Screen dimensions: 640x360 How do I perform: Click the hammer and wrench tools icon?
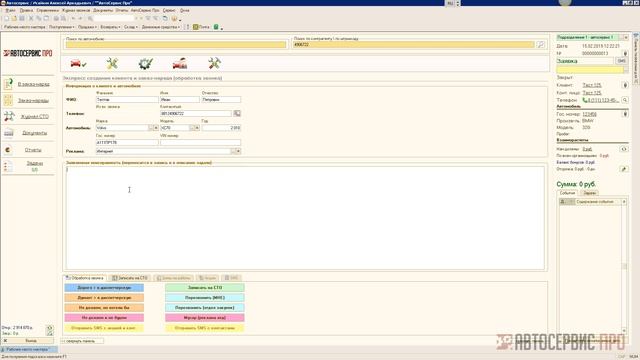pyautogui.click(x=214, y=63)
